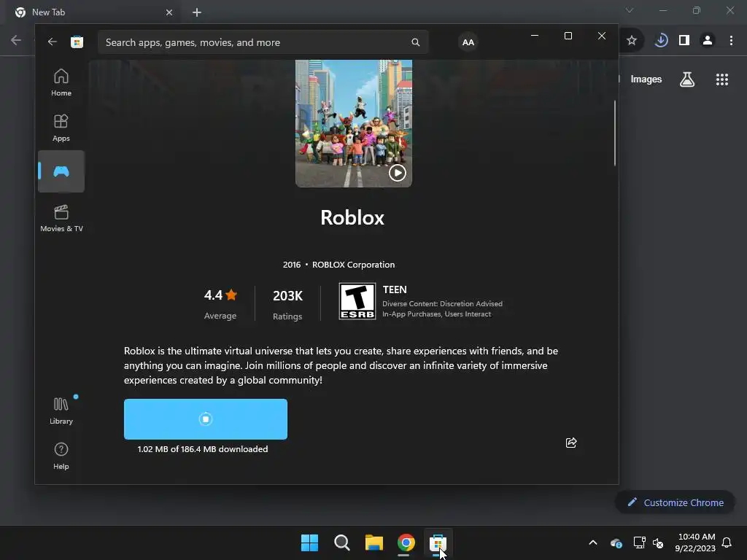The width and height of the screenshot is (747, 560).
Task: Click ROBLOX Corporation publisher link
Action: coord(353,265)
